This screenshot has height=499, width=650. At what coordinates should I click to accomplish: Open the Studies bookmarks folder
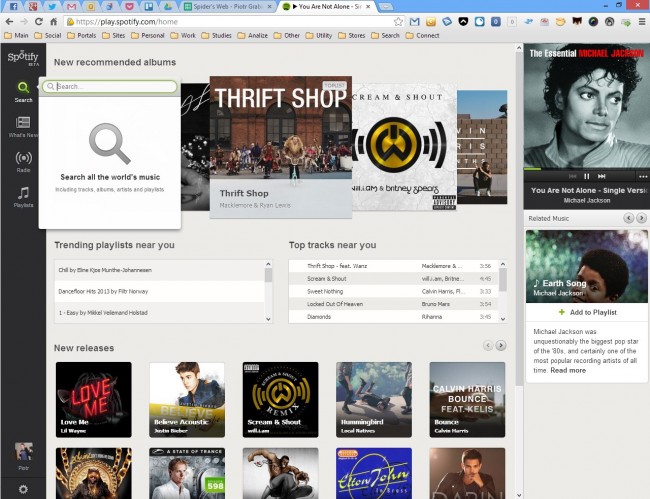pos(216,36)
